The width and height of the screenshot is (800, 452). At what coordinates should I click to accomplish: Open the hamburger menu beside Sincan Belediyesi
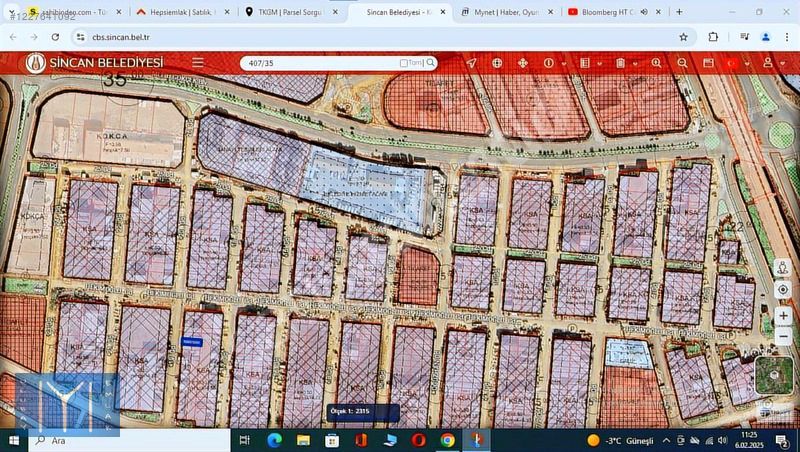pyautogui.click(x=198, y=62)
